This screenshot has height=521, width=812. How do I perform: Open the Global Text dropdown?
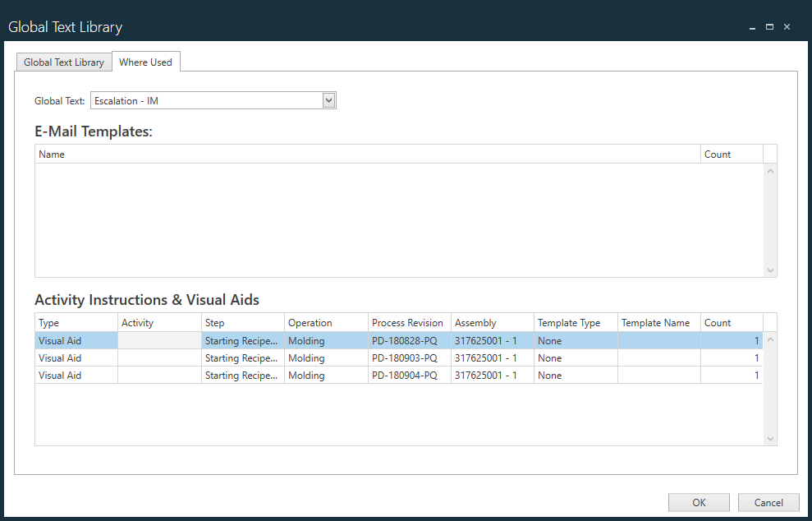pyautogui.click(x=328, y=100)
